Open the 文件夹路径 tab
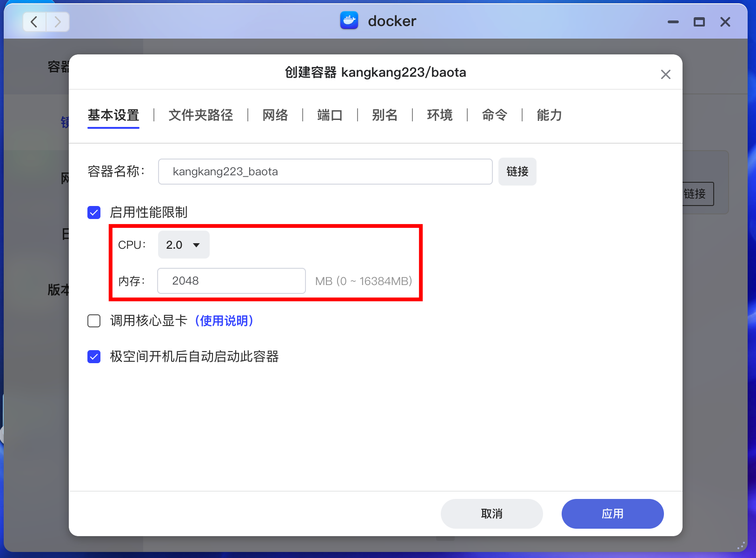 [201, 115]
